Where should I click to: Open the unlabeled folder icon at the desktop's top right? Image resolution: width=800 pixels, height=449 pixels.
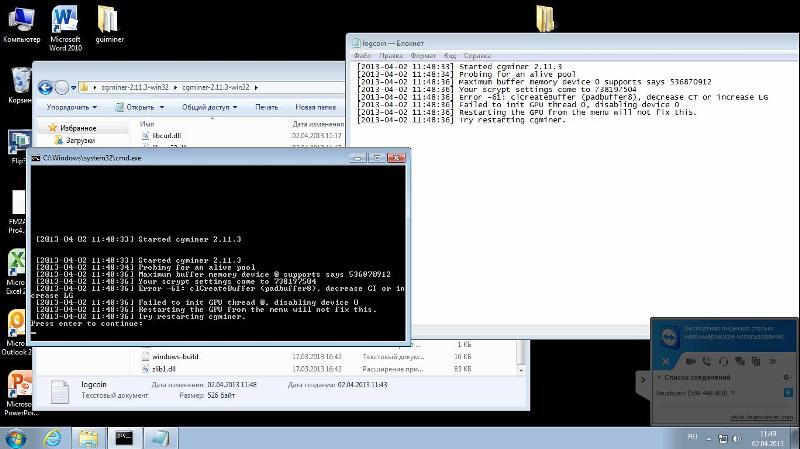[545, 18]
